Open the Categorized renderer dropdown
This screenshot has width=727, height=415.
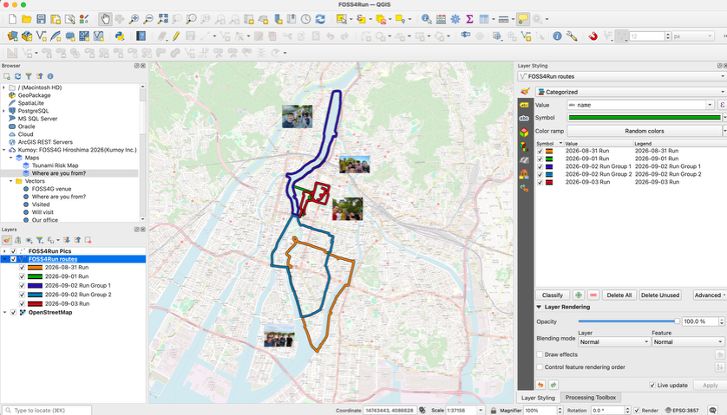pyautogui.click(x=630, y=92)
